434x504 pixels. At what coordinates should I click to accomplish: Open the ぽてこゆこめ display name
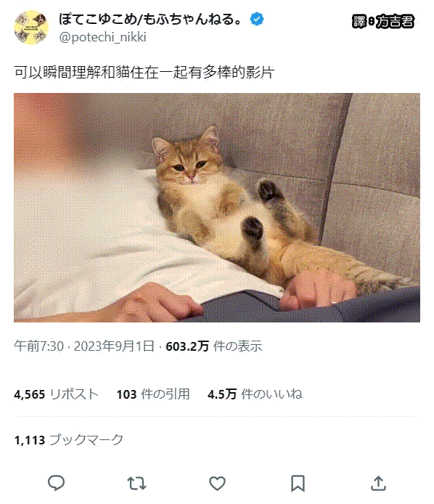150,19
